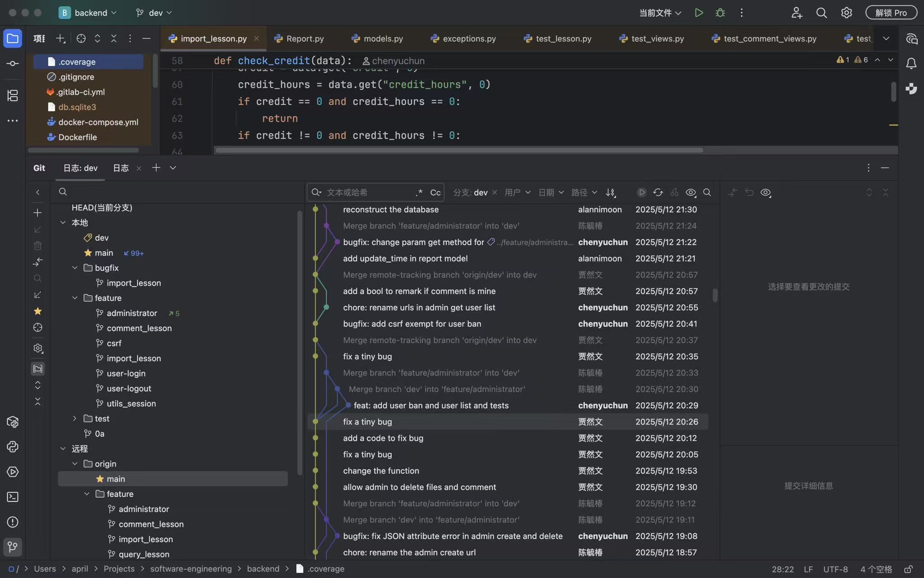Image resolution: width=924 pixels, height=578 pixels.
Task: Select the 日志 Git tab
Action: [x=121, y=168]
